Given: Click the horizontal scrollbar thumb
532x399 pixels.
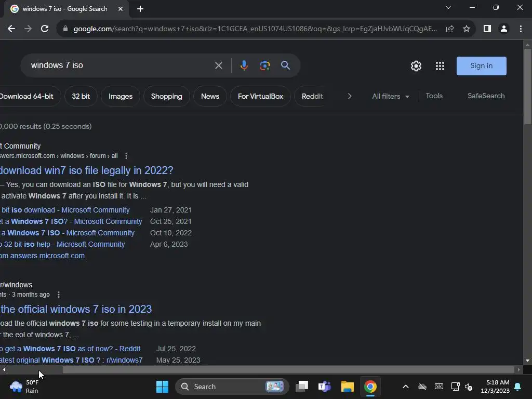Looking at the screenshot, I should click(x=288, y=370).
